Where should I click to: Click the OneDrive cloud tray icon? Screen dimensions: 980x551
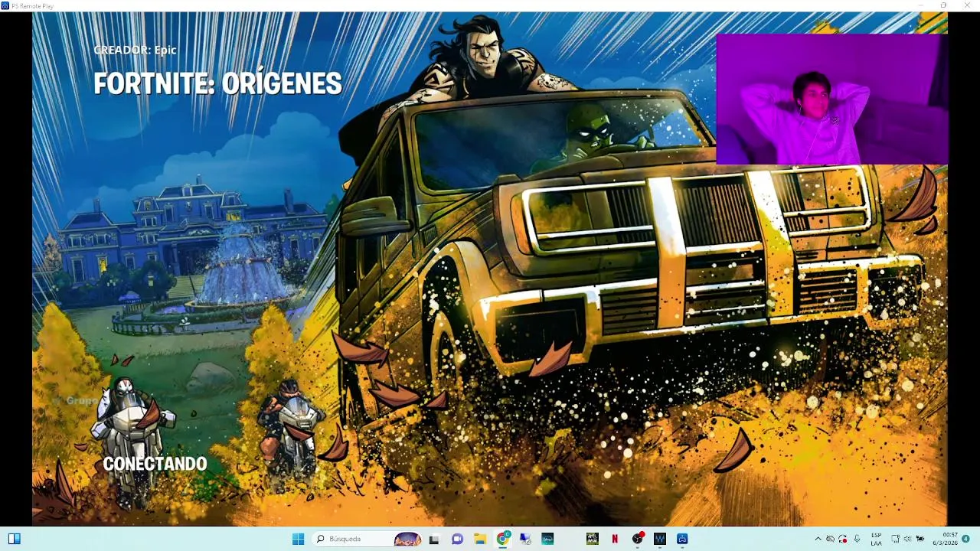(x=830, y=539)
